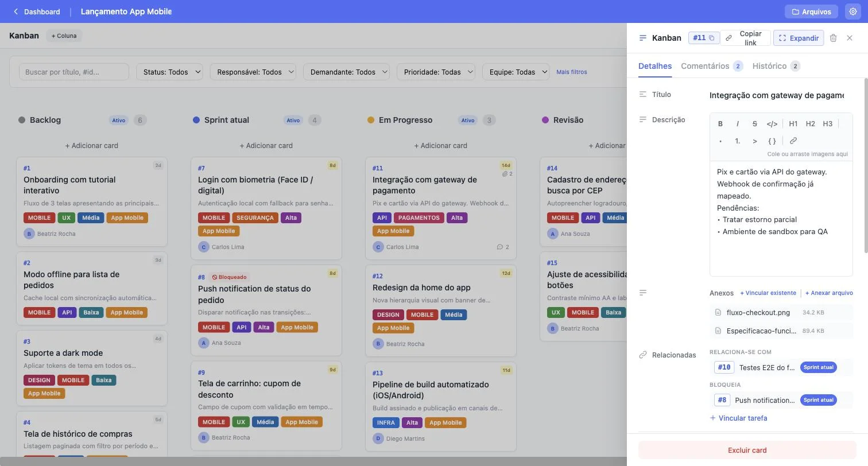Go back to Dashboard
The image size is (868, 466).
tap(37, 11)
